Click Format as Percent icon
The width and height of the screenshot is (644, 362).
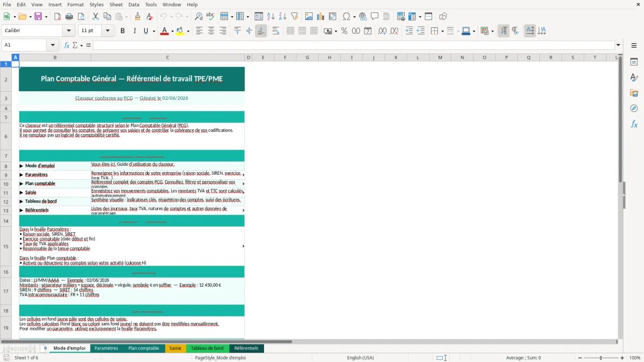[x=344, y=31]
